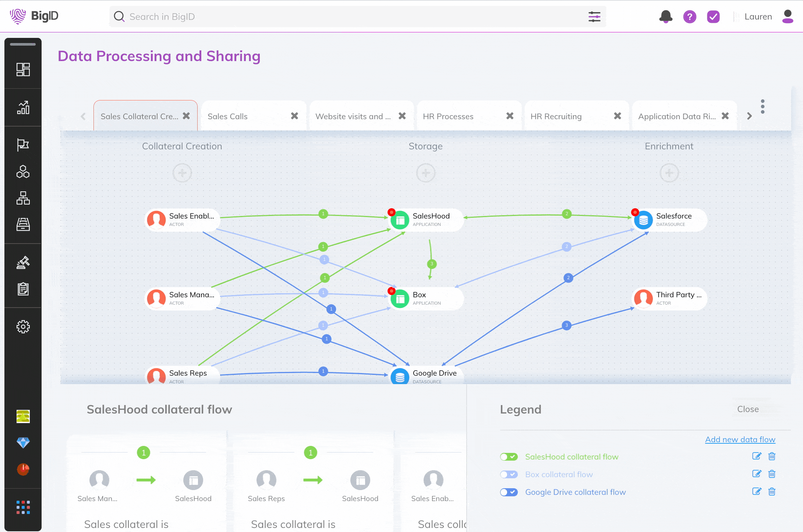Screen dimensions: 803x532
Task: Open the dashboard icon in sidebar
Action: tap(23, 69)
